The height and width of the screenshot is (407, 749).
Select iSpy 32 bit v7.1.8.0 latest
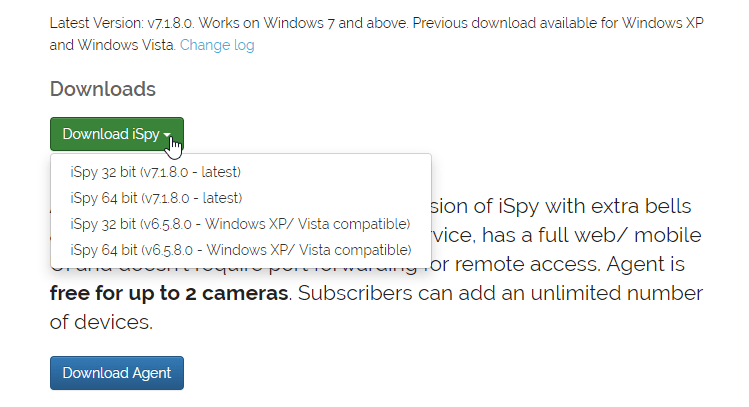pos(155,172)
